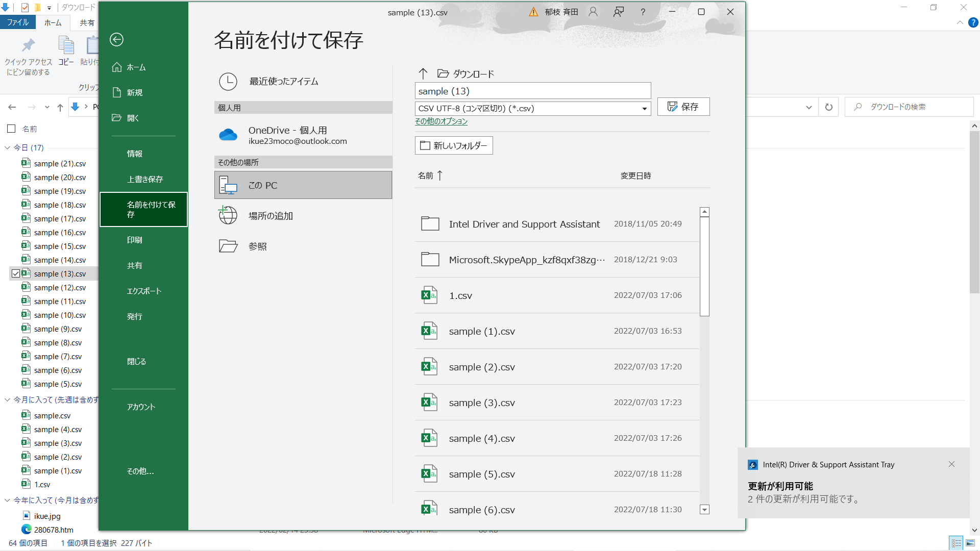
Task: Collapse the 今日 (17) group
Action: pyautogui.click(x=8, y=148)
